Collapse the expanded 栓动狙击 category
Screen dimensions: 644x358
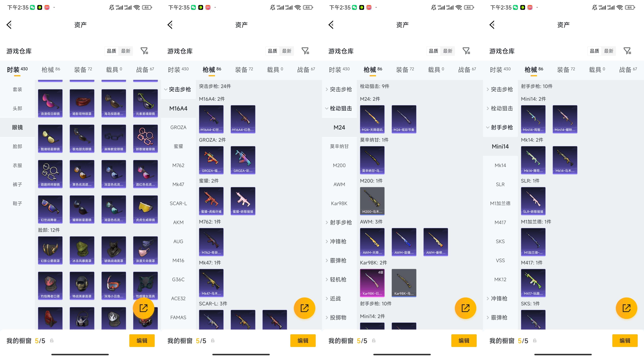click(339, 108)
